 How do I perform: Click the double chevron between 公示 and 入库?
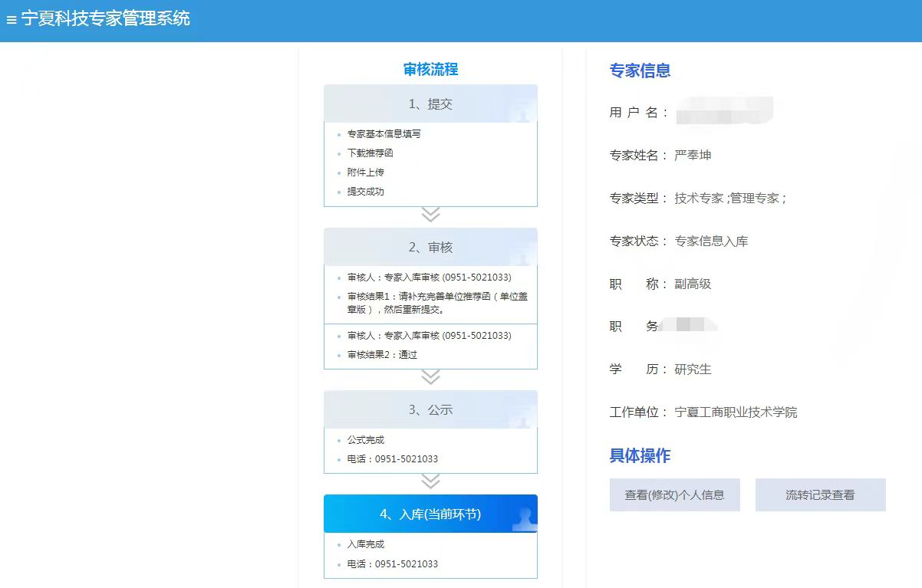[x=430, y=481]
